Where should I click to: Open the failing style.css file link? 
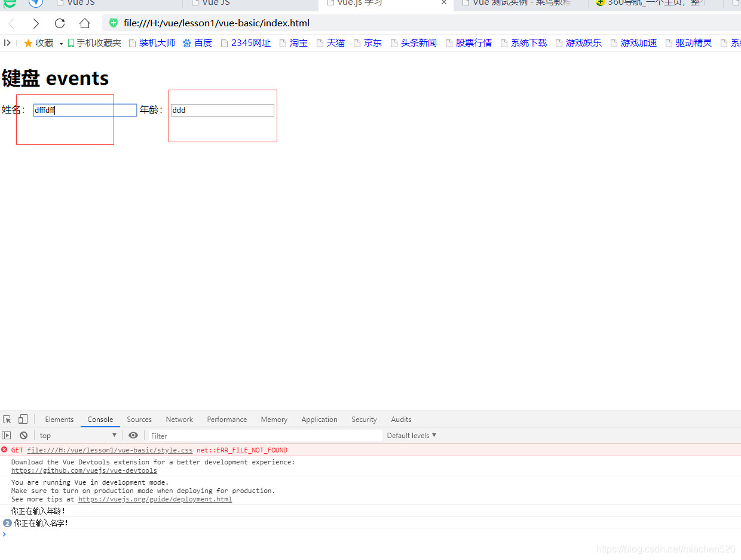[109, 449]
